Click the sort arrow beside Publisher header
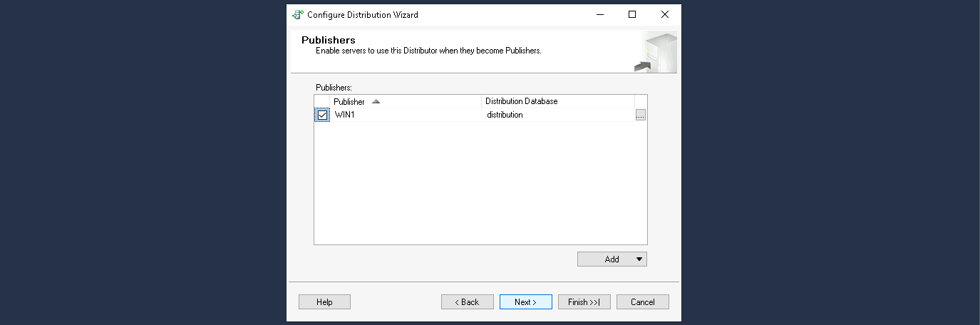 click(376, 102)
